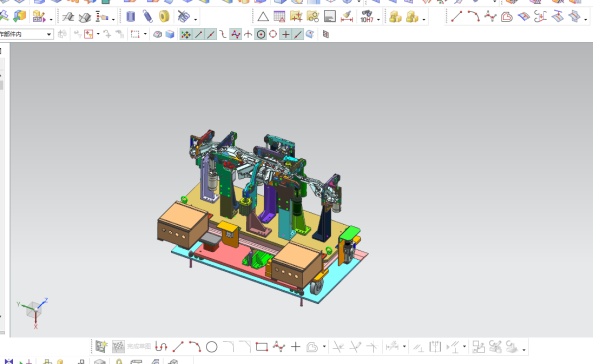Select the spring coil tool icon
This screenshot has width=593, height=364.
(x=147, y=17)
